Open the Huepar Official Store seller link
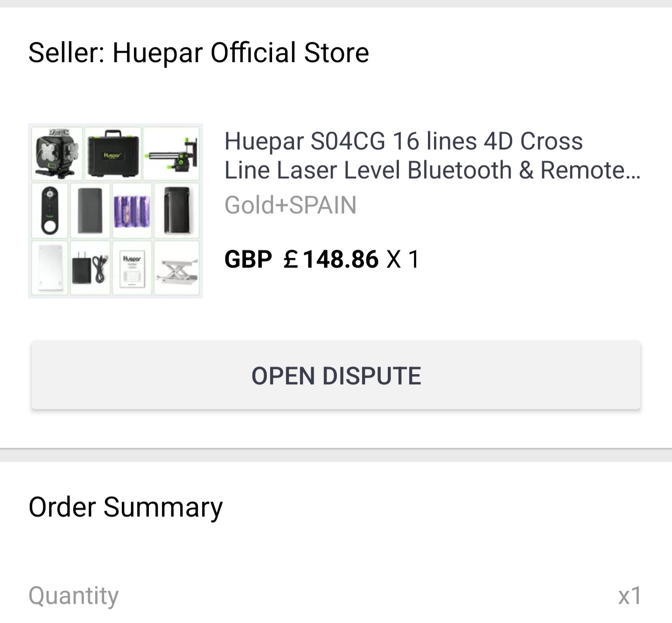672x623 pixels. pos(199,52)
